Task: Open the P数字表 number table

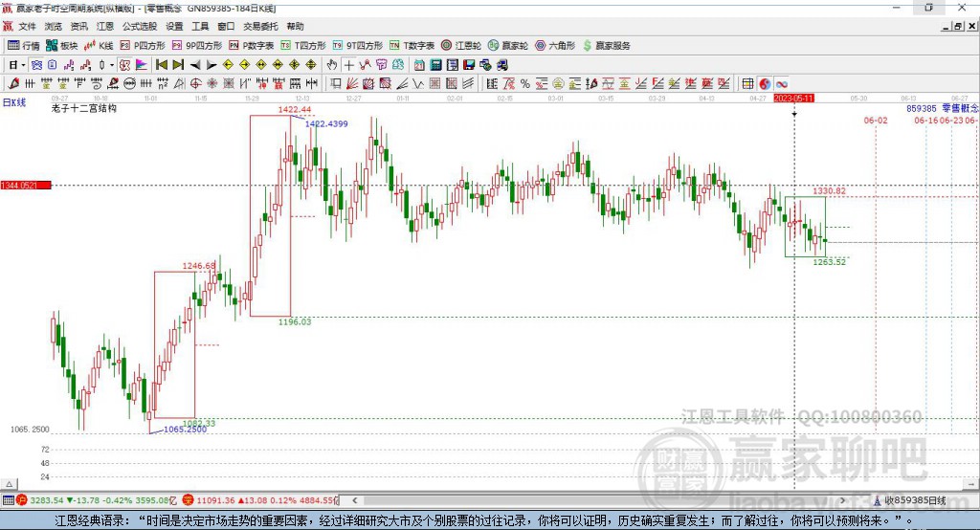Action: coord(252,46)
